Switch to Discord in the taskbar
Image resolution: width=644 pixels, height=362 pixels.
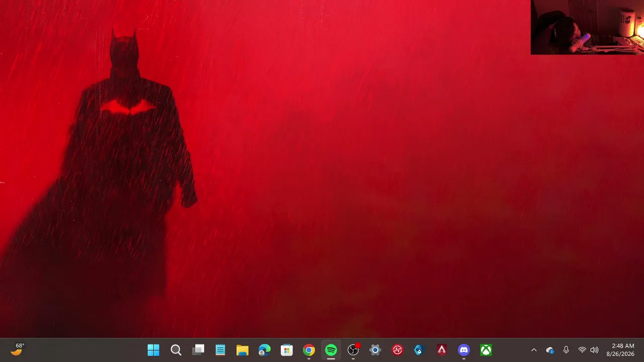click(464, 350)
